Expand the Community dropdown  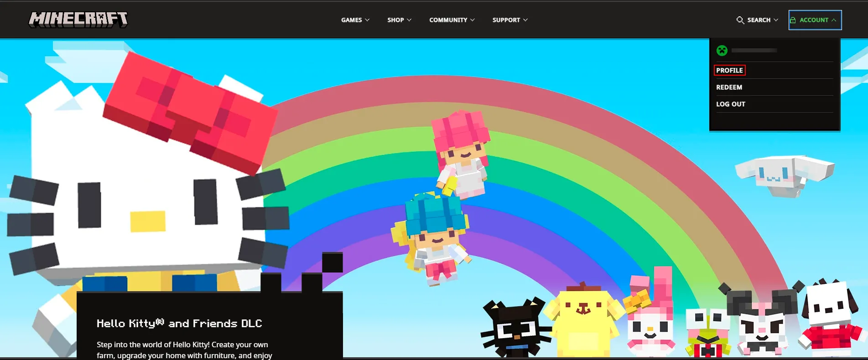coord(452,20)
